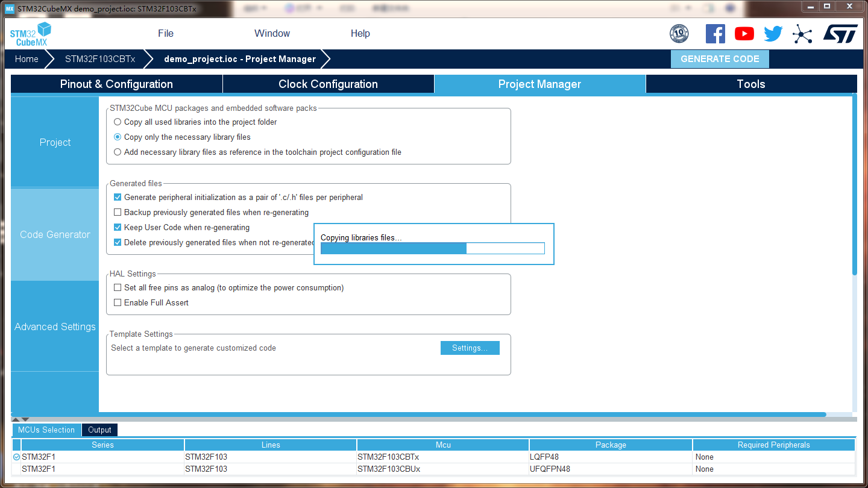Select Copy only the necessary library files
Viewport: 868px width, 488px height.
[118, 137]
